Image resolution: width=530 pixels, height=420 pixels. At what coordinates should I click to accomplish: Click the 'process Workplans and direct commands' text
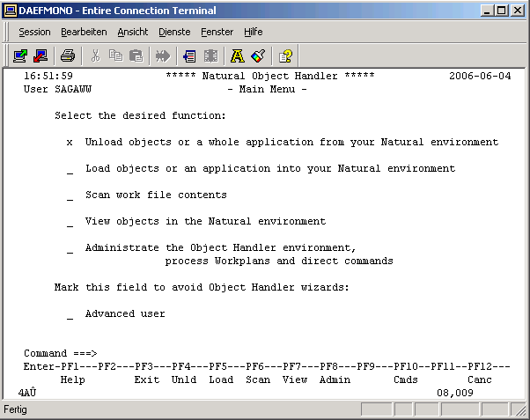279,261
